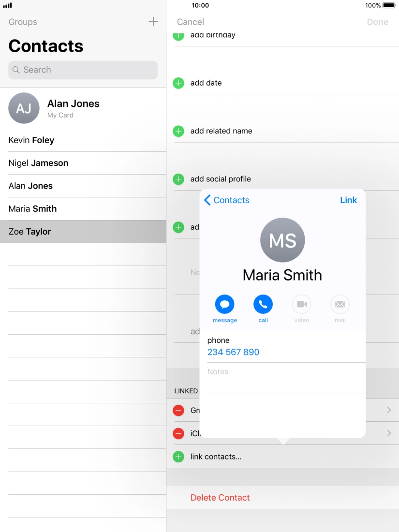The height and width of the screenshot is (532, 399).
Task: Tap phone number 234 567 890
Action: [x=234, y=352]
